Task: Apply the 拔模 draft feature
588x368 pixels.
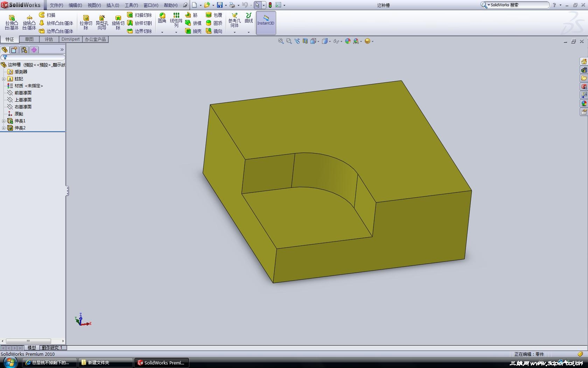Action: 193,23
